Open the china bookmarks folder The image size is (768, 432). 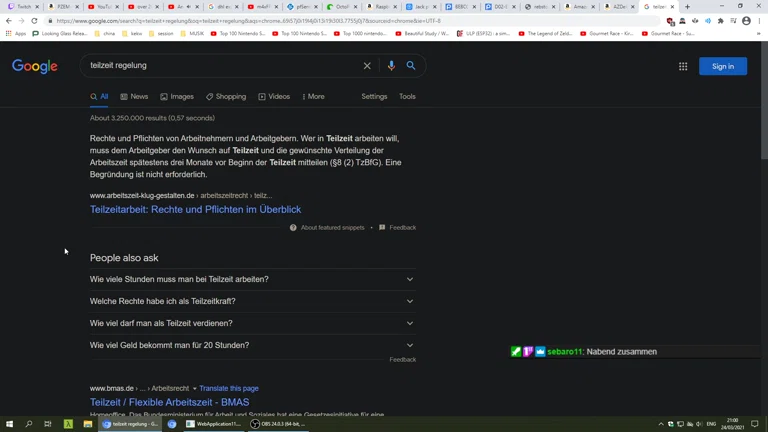pos(104,34)
